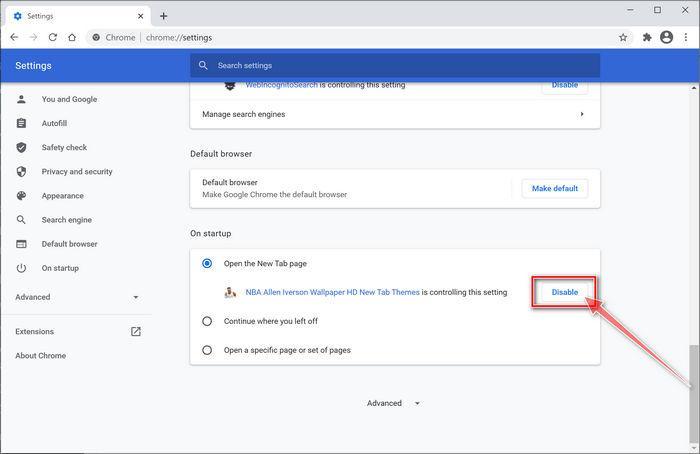This screenshot has width=700, height=454.
Task: Click the Home icon in the toolbar
Action: tap(72, 37)
